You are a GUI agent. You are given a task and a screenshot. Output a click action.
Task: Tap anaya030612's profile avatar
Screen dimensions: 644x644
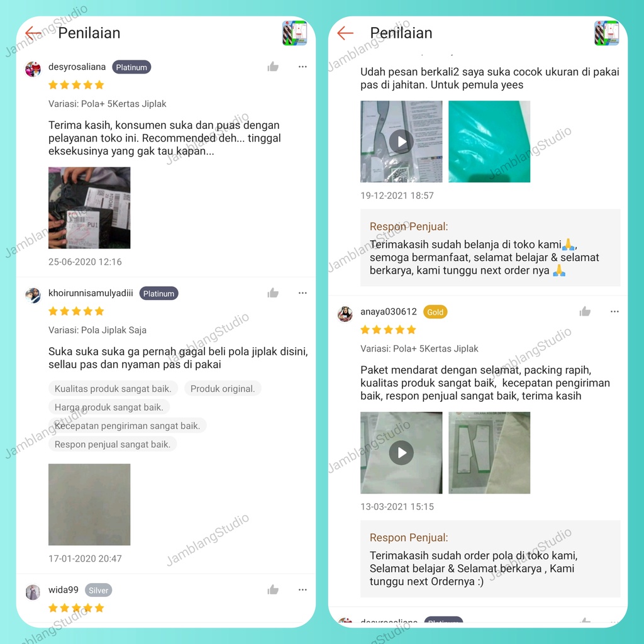click(x=345, y=314)
